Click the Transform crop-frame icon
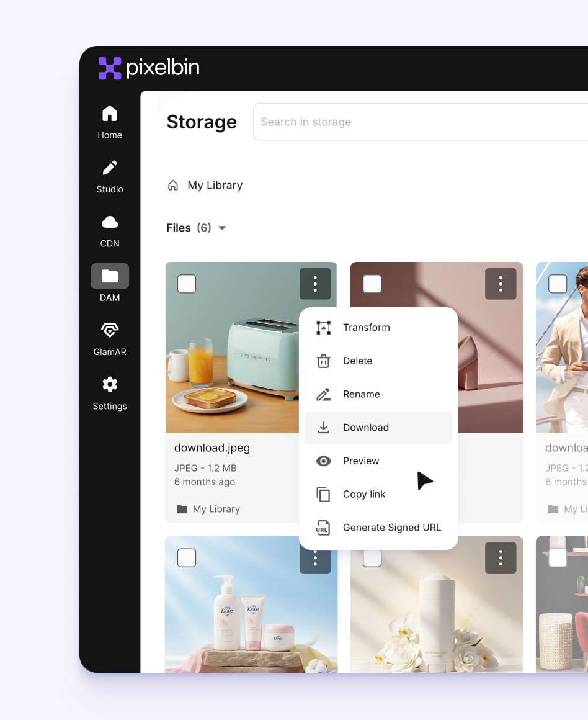Image resolution: width=588 pixels, height=720 pixels. (324, 327)
